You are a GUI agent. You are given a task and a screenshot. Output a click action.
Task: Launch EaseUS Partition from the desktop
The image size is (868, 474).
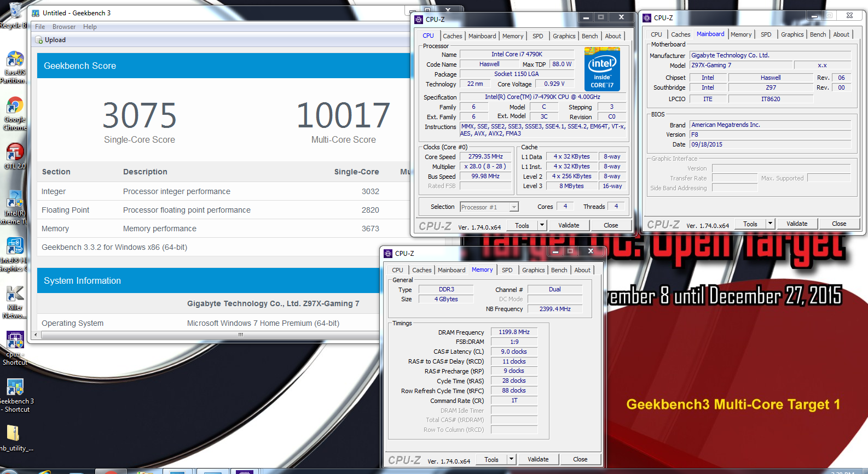pos(15,66)
